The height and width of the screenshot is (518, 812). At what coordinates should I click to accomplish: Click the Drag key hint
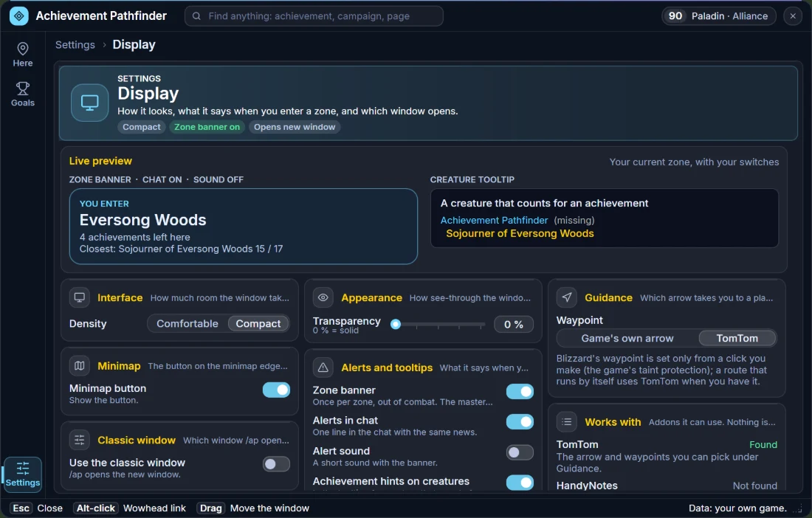coord(211,508)
